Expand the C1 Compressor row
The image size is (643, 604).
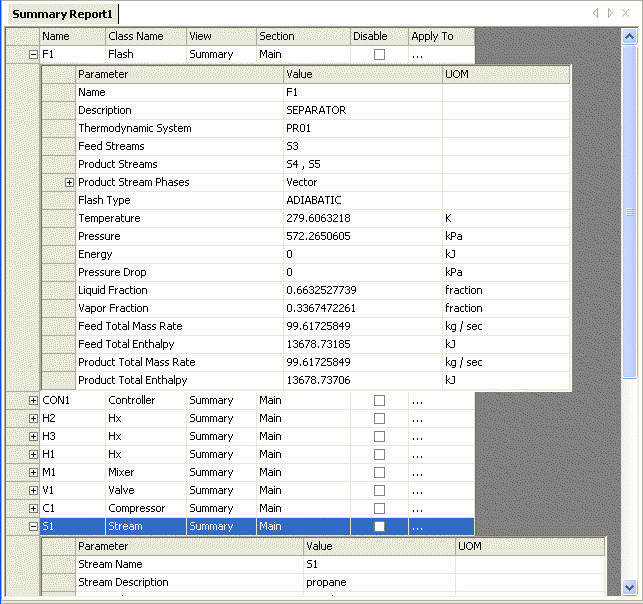(33, 509)
